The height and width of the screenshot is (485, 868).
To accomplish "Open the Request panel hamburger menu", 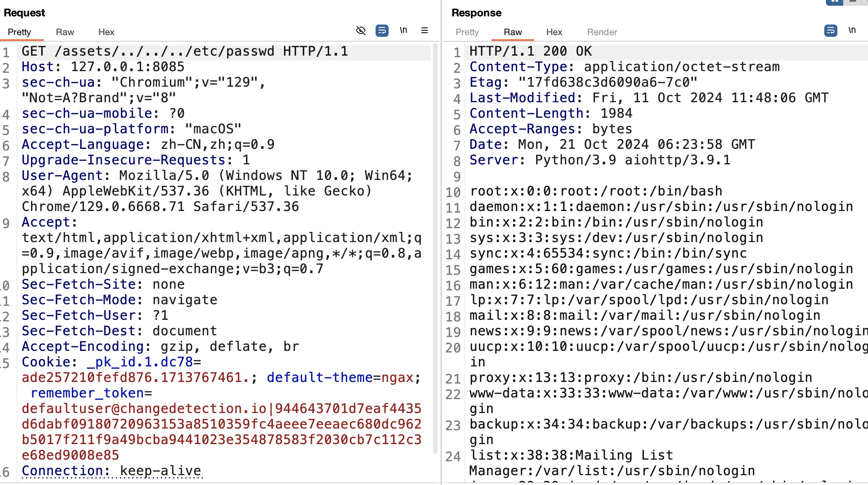I will tap(425, 31).
